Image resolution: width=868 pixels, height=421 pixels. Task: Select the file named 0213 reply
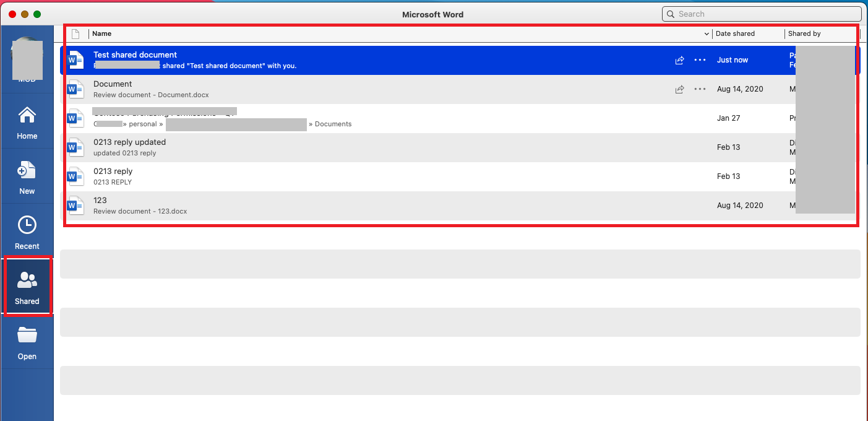(x=113, y=171)
